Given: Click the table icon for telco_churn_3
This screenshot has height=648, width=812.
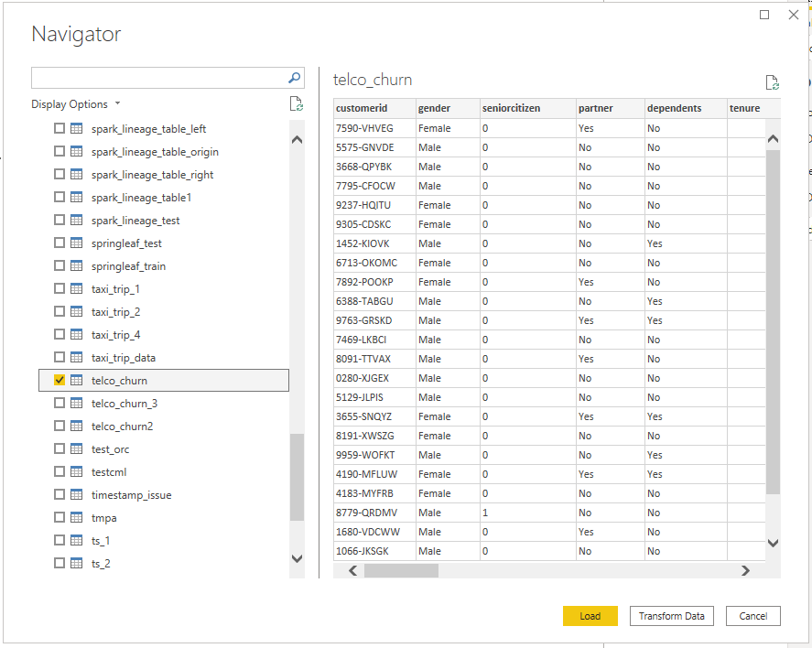Looking at the screenshot, I should (76, 403).
